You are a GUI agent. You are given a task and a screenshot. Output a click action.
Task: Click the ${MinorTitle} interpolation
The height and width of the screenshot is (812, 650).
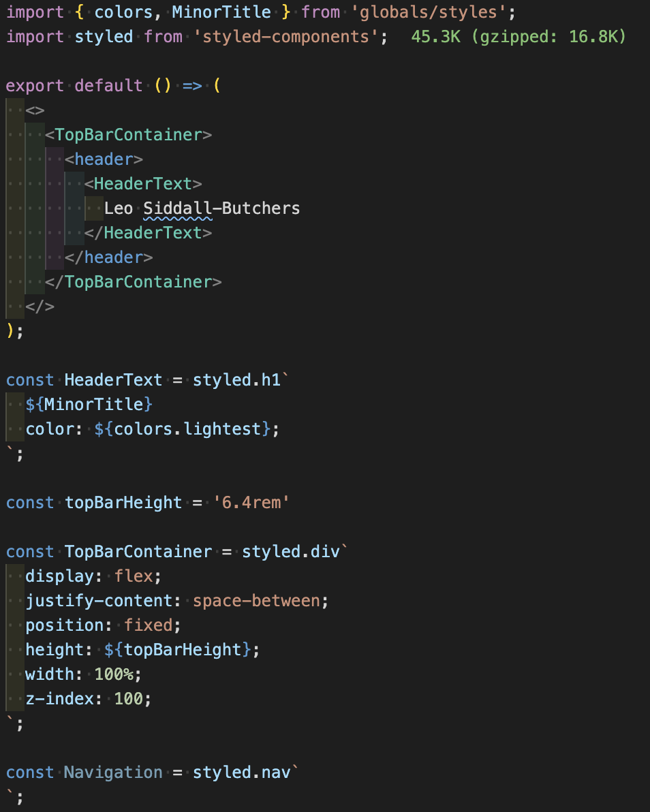(x=89, y=404)
